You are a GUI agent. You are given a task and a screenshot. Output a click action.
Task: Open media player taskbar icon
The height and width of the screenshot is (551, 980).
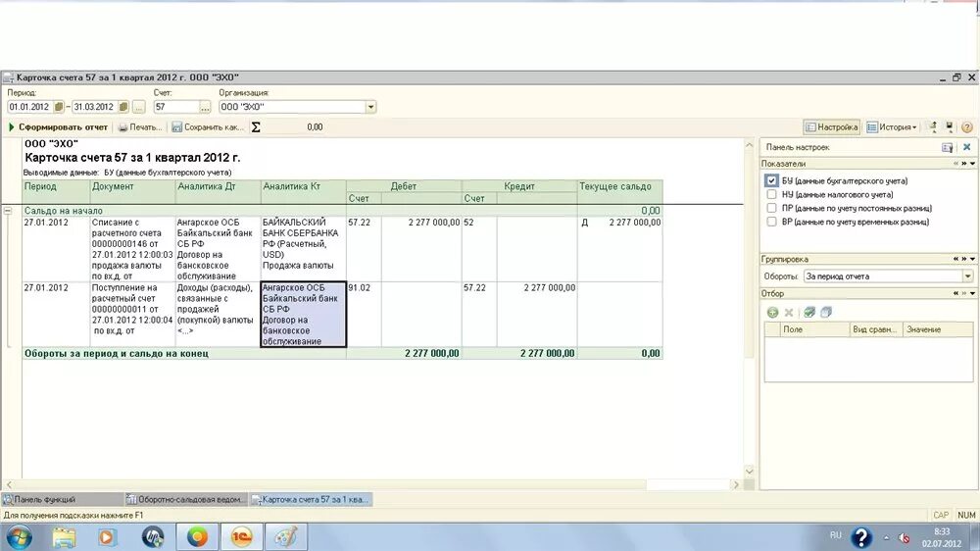(106, 536)
